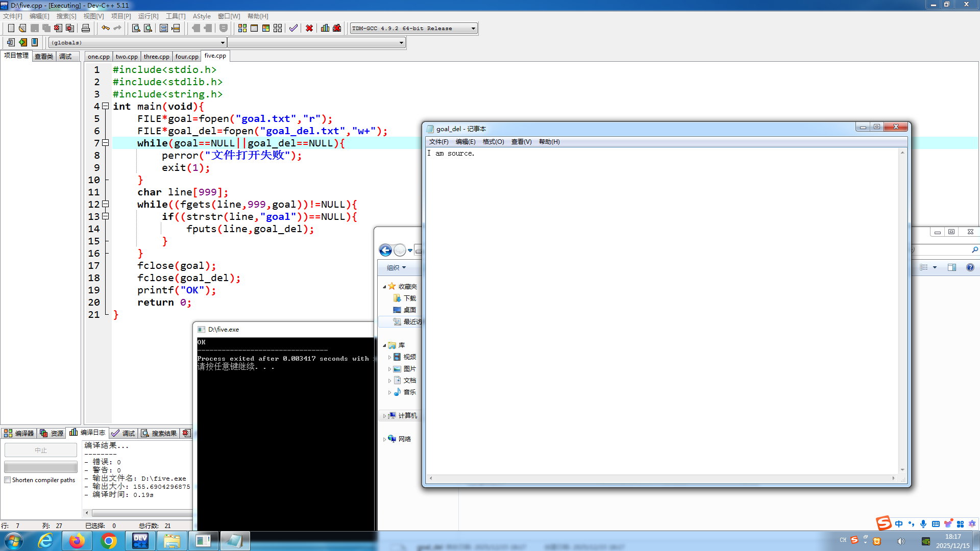
Task: Click the Undo arrow icon
Action: 105,28
